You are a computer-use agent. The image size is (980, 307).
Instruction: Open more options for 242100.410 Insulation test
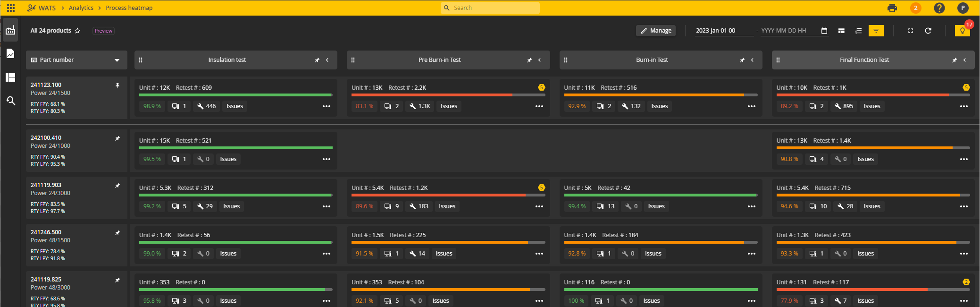click(326, 159)
